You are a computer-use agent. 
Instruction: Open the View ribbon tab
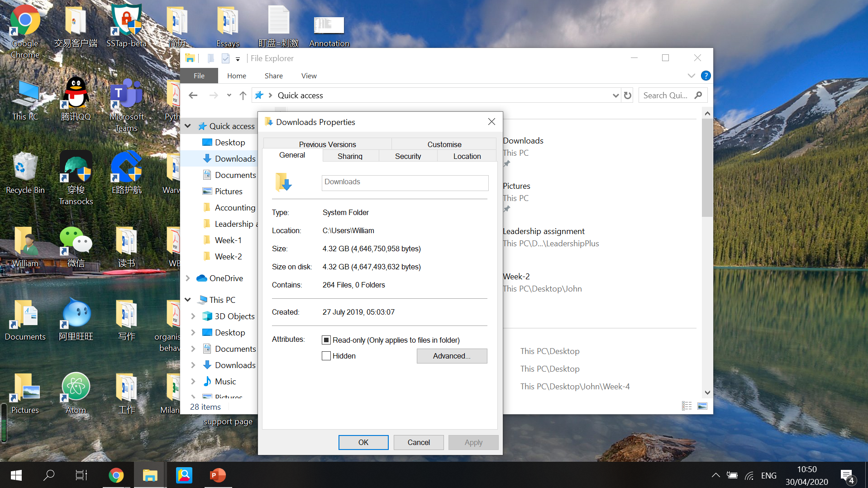click(309, 76)
